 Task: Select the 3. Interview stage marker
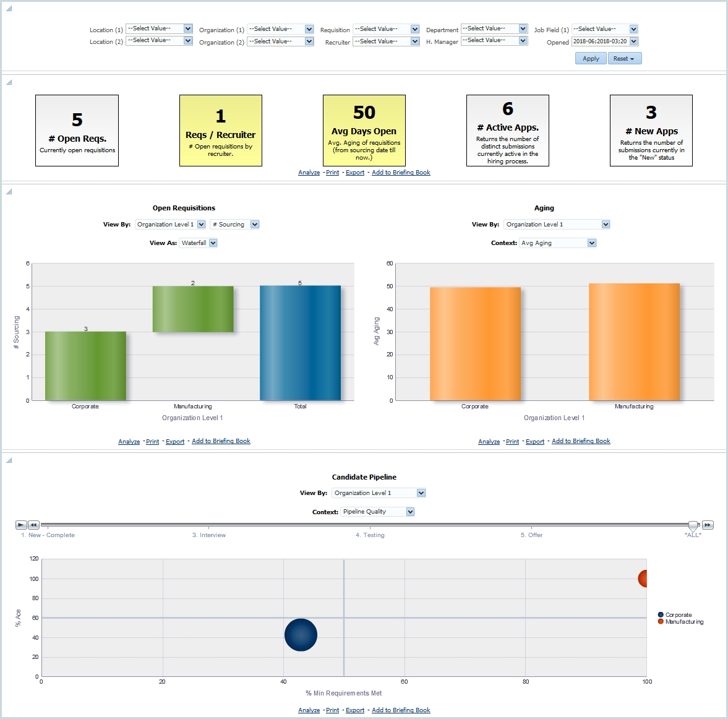(210, 535)
